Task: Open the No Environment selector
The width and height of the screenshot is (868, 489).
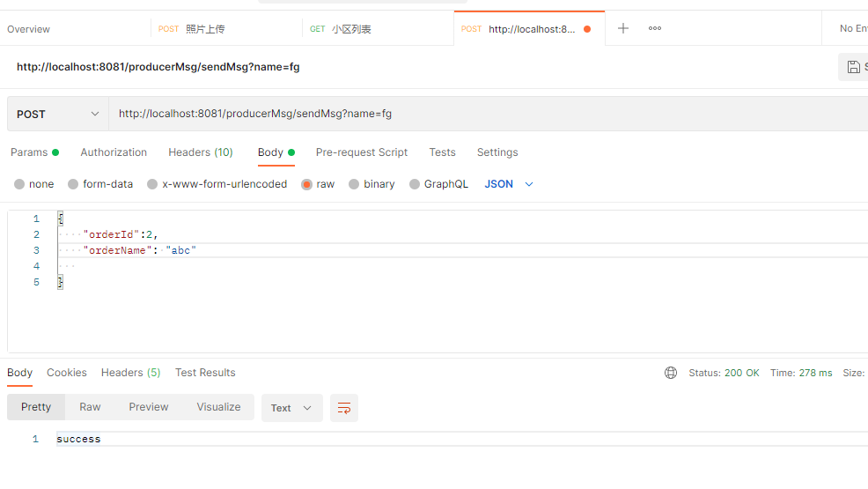Action: tap(853, 28)
